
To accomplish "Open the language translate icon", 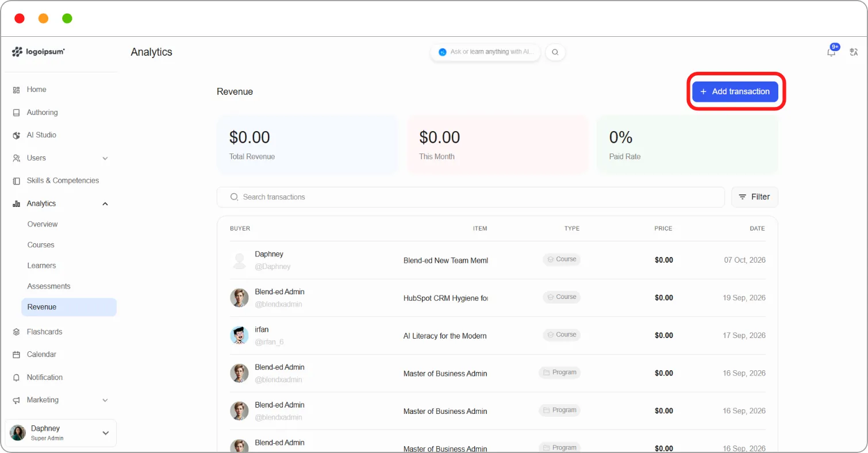I will pyautogui.click(x=854, y=52).
